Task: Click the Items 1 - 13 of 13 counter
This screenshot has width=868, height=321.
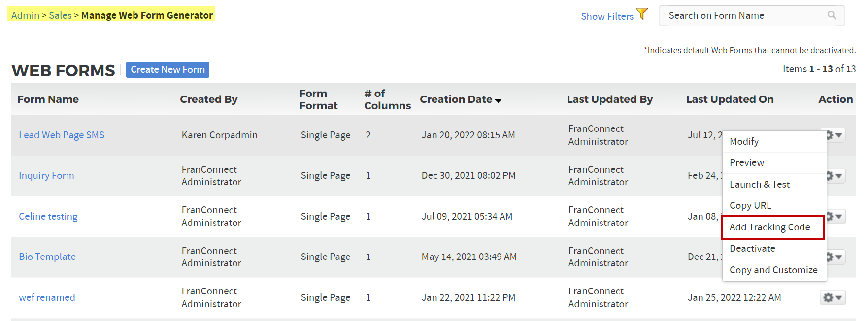Action: click(819, 69)
